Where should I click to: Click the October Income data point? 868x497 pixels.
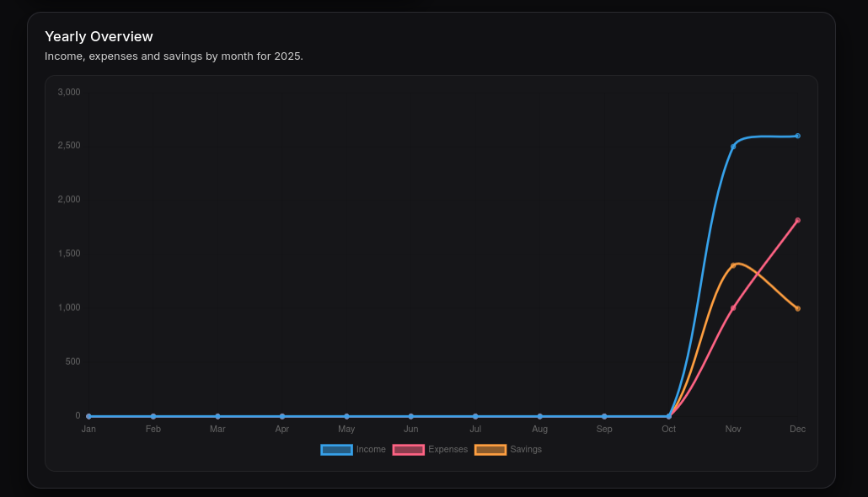[668, 415]
